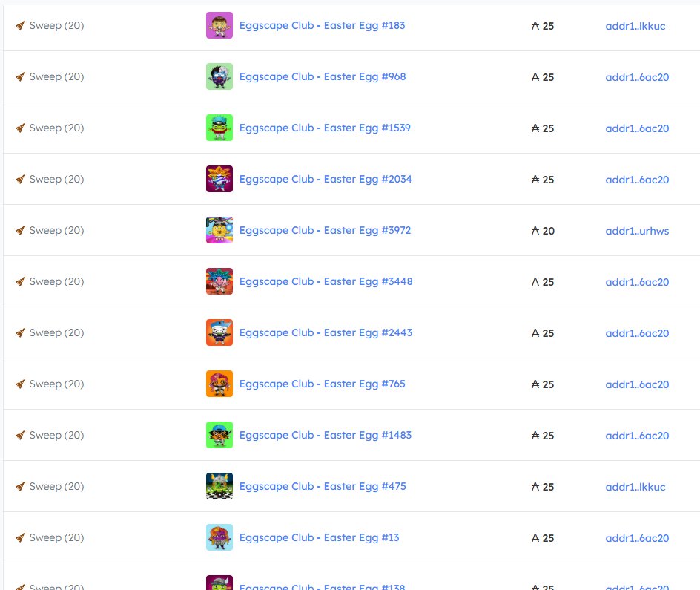This screenshot has width=700, height=590.
Task: Open Eggscape Club - Easter Egg #13 link
Action: tap(319, 538)
